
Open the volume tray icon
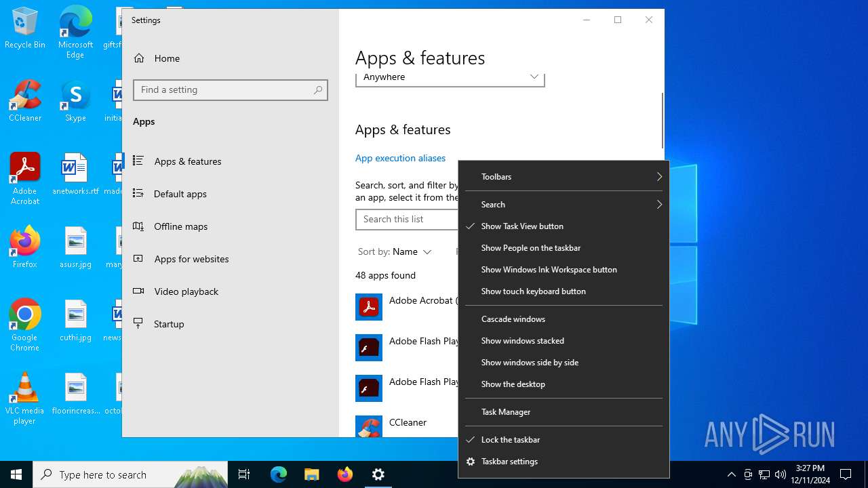[781, 474]
